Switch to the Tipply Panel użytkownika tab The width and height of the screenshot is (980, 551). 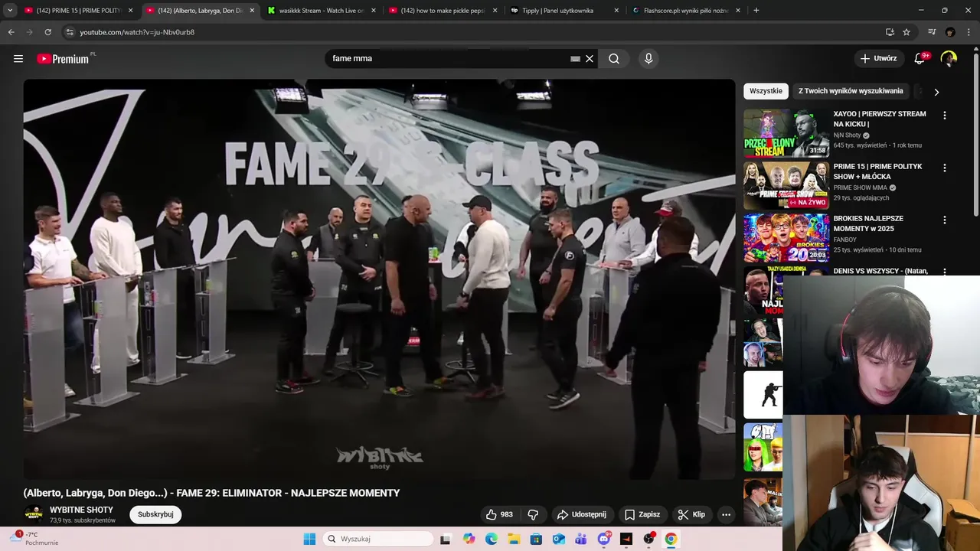(x=563, y=11)
